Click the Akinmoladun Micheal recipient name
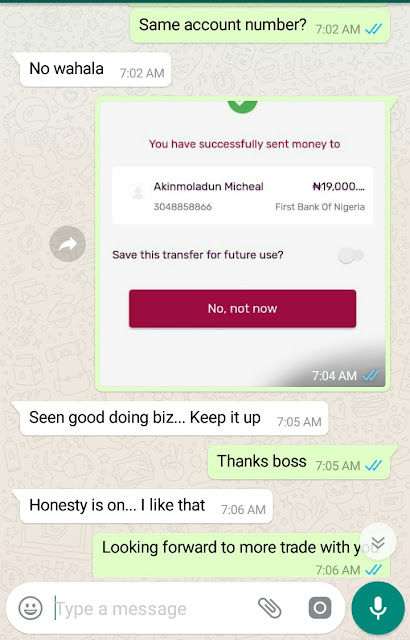This screenshot has width=410, height=640. point(208,187)
